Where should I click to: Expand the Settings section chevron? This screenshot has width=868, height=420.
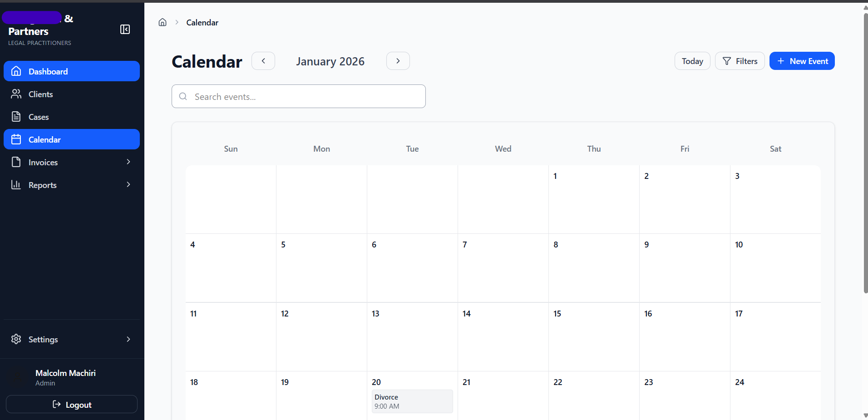pos(128,339)
